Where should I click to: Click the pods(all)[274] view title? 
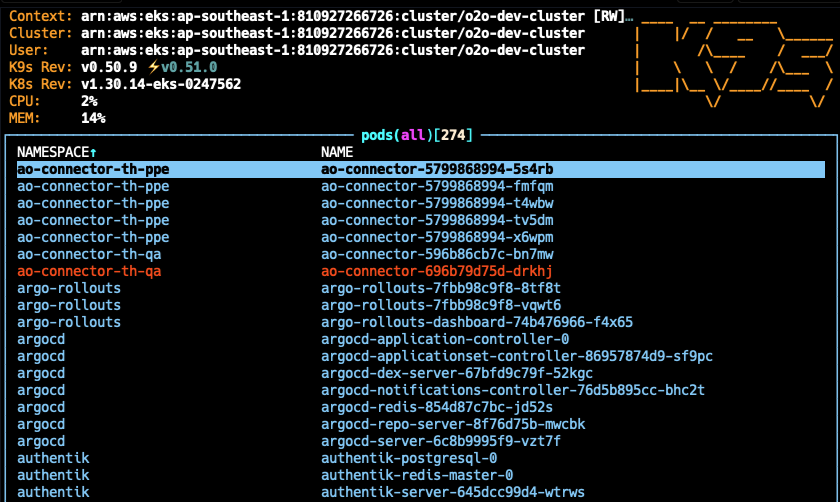tap(417, 135)
